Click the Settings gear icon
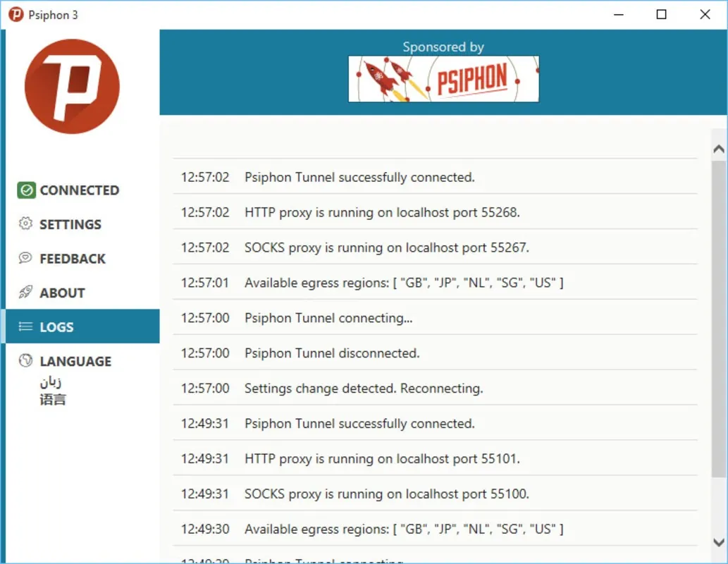 pos(25,223)
